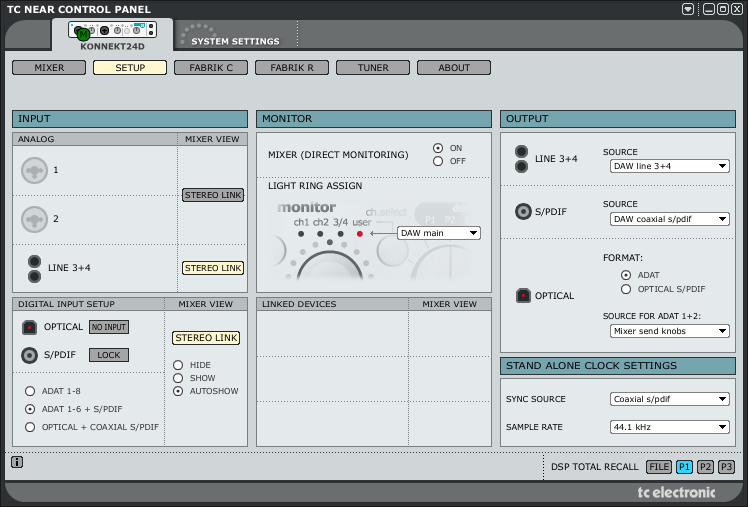Open the light ring DAW main dropdown
748x507 pixels.
pos(438,233)
